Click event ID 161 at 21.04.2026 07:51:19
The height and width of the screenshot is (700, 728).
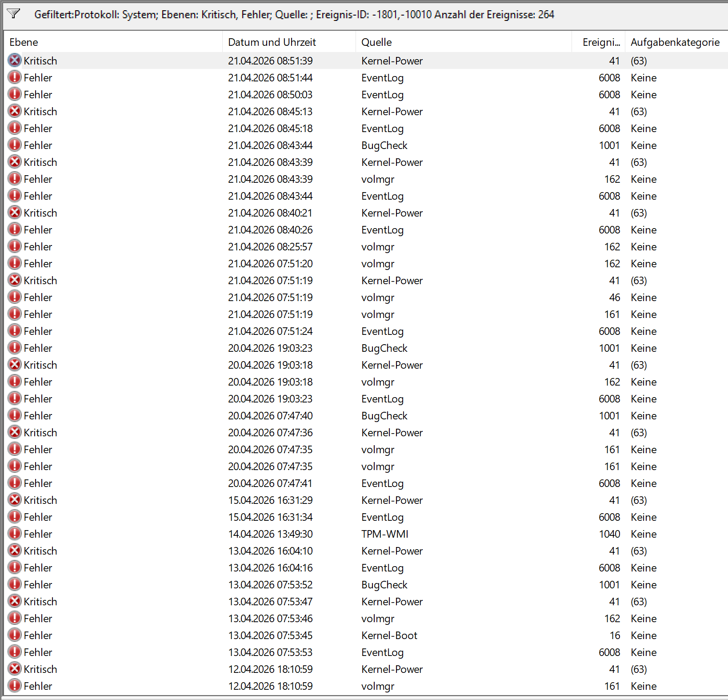click(612, 314)
